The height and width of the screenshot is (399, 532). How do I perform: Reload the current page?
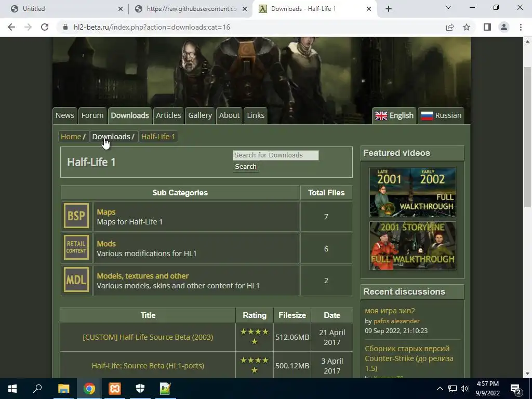45,27
